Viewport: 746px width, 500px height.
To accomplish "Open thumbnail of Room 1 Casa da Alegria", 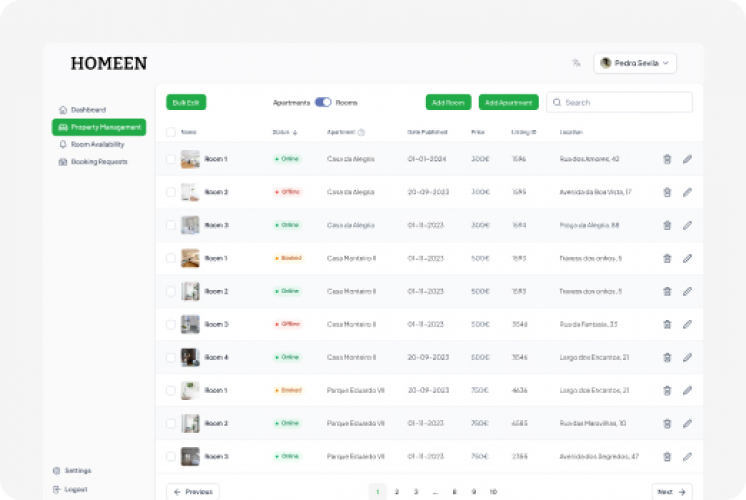I will [x=190, y=159].
